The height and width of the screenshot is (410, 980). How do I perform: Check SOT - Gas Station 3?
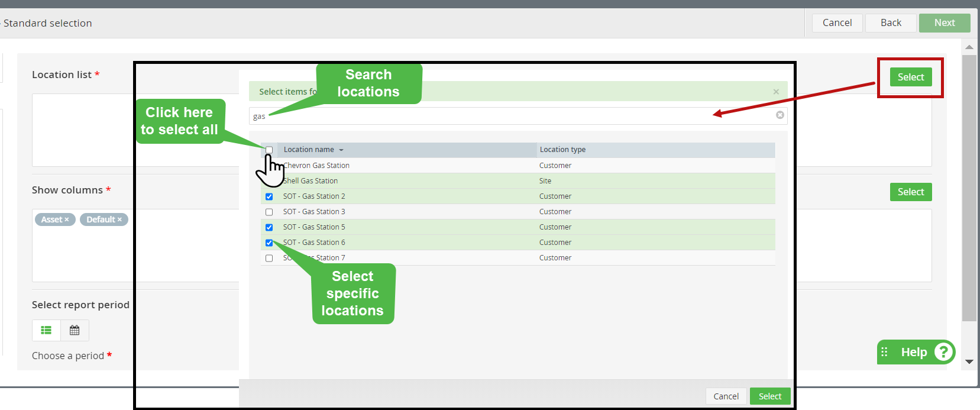[269, 212]
